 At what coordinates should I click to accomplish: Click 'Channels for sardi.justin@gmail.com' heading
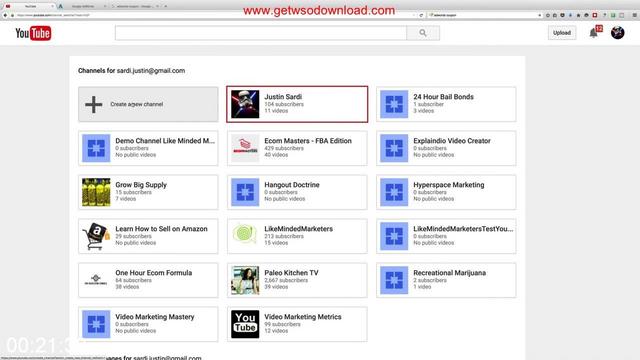tap(131, 71)
